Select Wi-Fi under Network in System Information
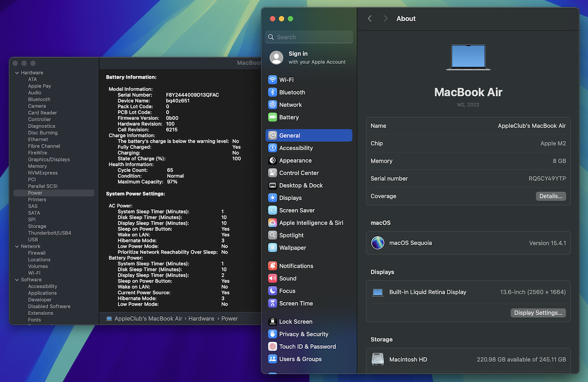Image resolution: width=588 pixels, height=382 pixels. click(x=34, y=273)
